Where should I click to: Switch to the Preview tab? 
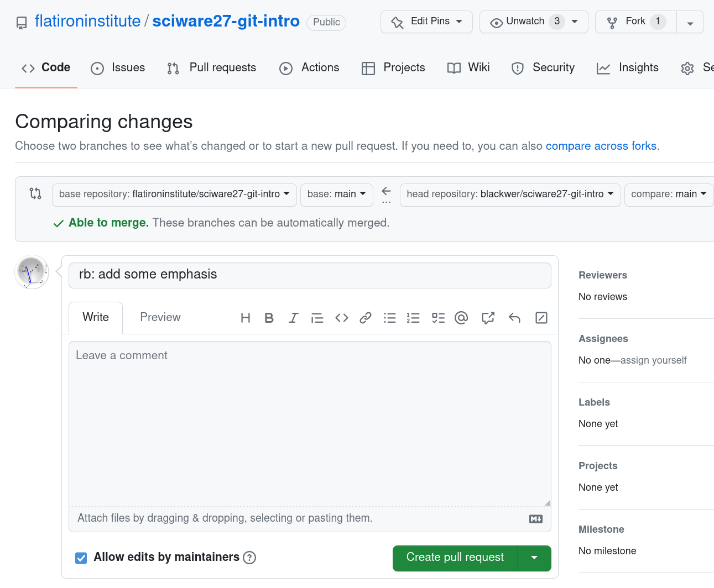pos(160,318)
